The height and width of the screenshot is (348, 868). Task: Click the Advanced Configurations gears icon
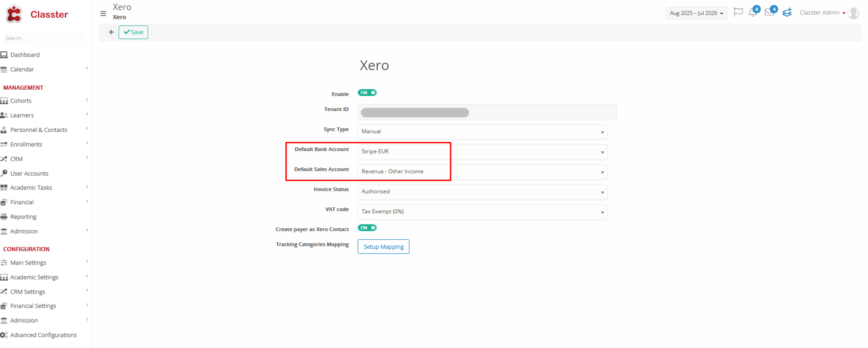(4, 335)
